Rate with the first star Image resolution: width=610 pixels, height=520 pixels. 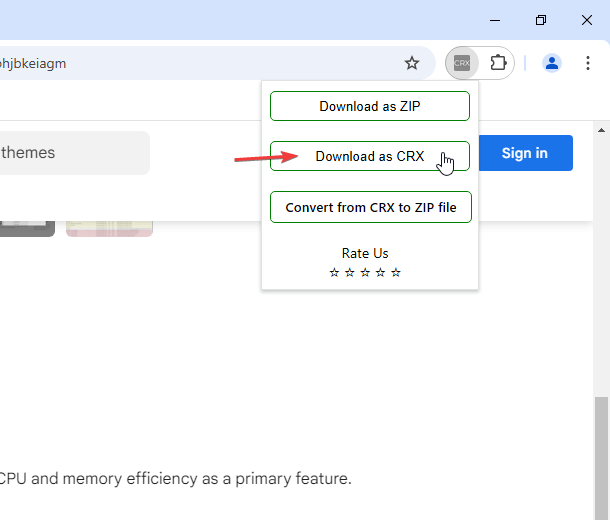click(x=334, y=272)
